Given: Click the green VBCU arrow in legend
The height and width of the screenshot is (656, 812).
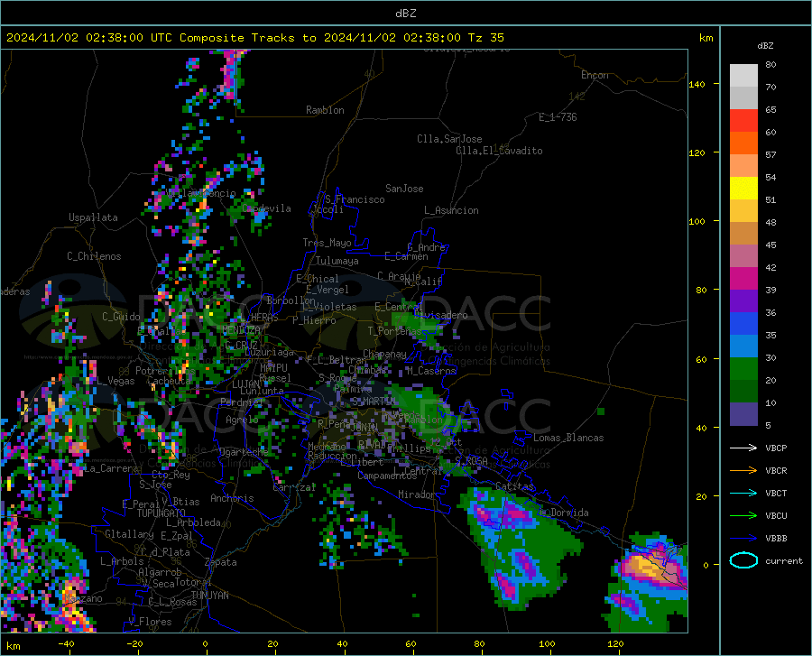Looking at the screenshot, I should pos(743,515).
